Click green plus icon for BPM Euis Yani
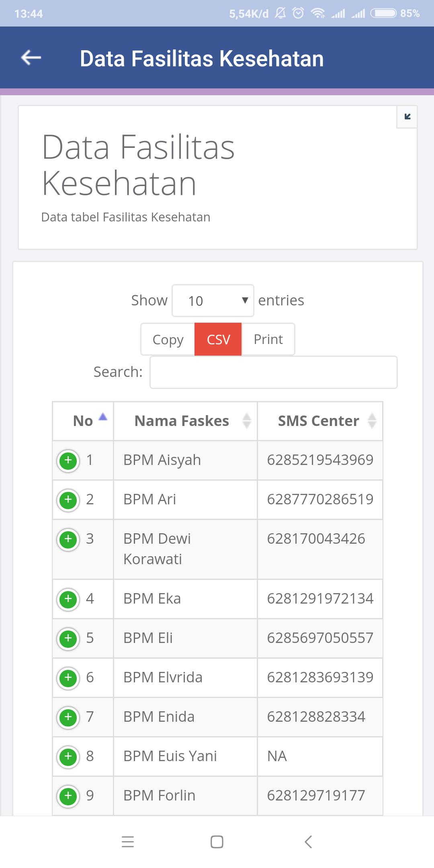 point(68,757)
